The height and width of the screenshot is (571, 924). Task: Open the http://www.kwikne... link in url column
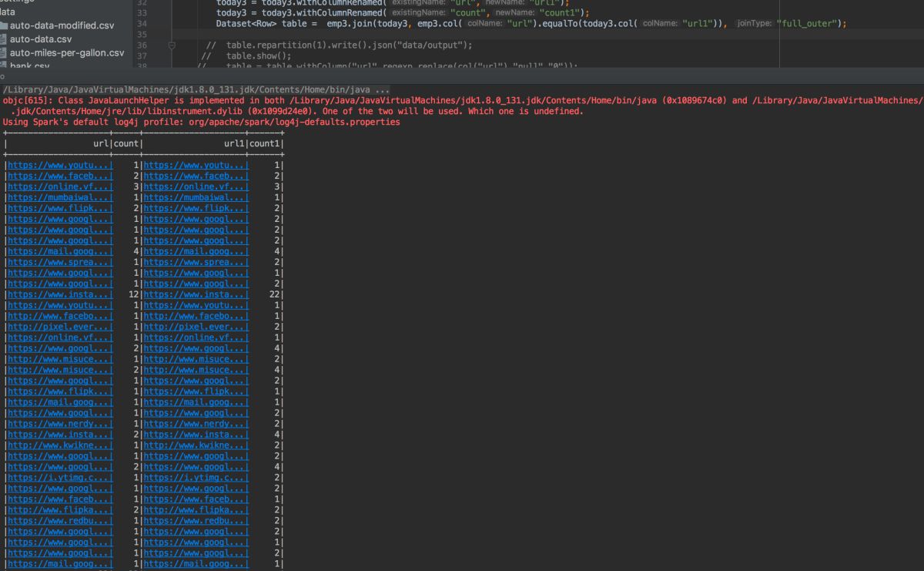[x=59, y=445]
